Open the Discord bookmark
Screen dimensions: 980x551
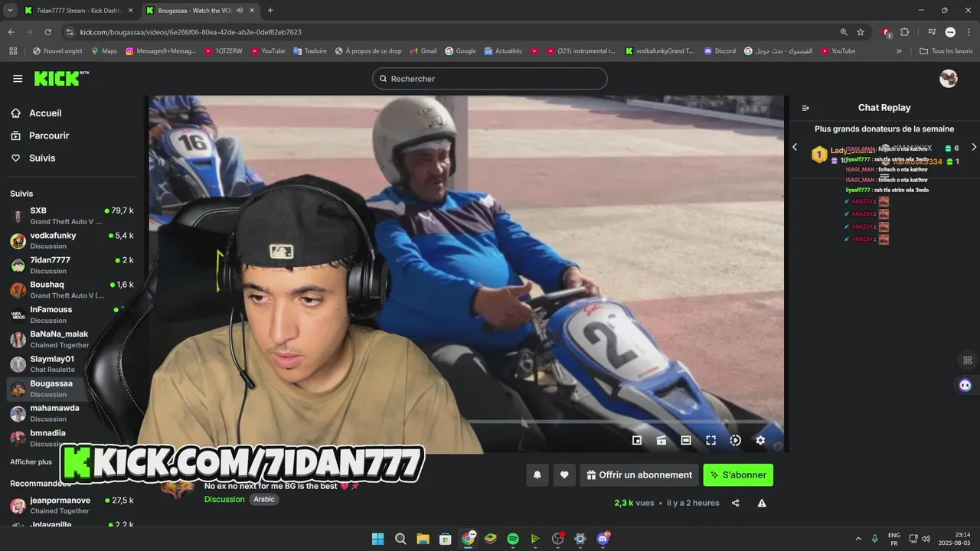coord(719,51)
